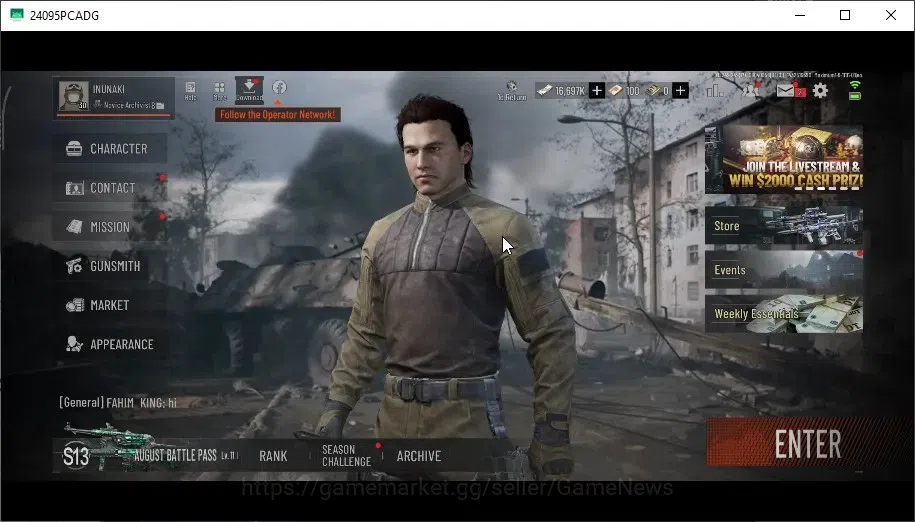915x522 pixels.
Task: Click the 100 ticket currency value
Action: [633, 90]
